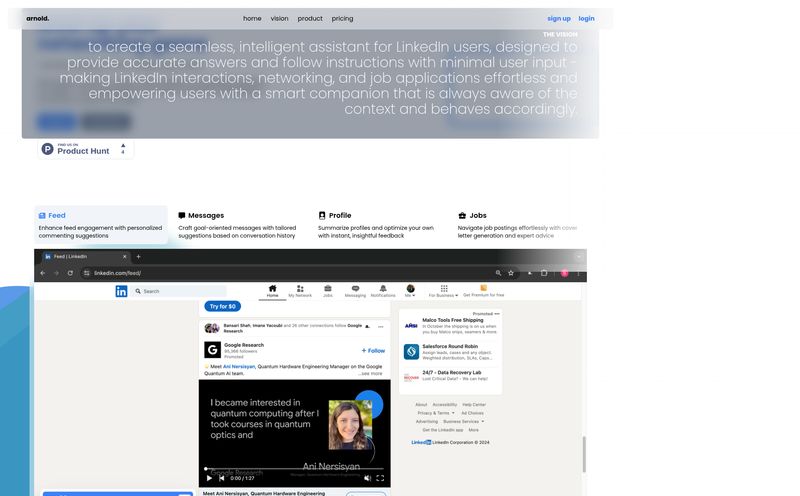Image resolution: width=800 pixels, height=496 pixels.
Task: Click the login link
Action: tap(586, 18)
